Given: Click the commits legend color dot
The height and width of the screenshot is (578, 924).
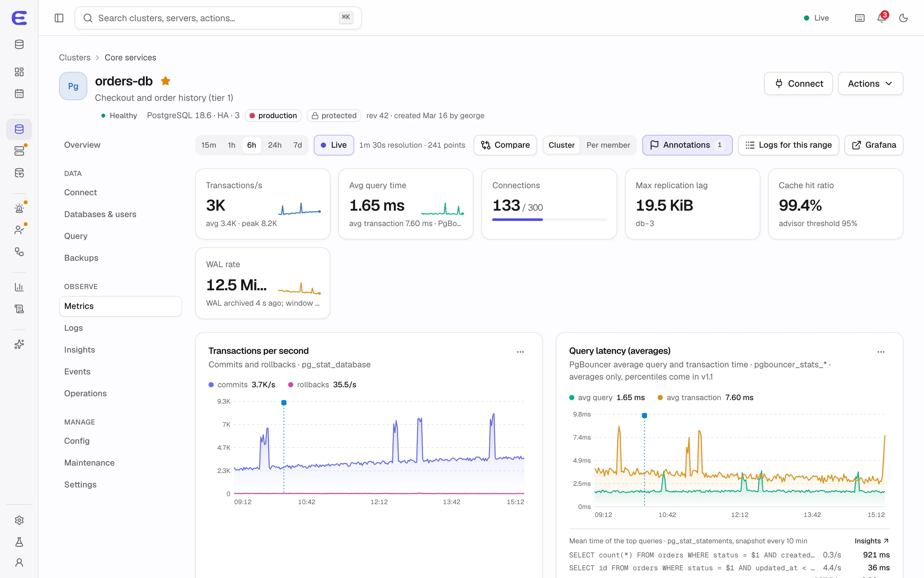Looking at the screenshot, I should tap(211, 385).
